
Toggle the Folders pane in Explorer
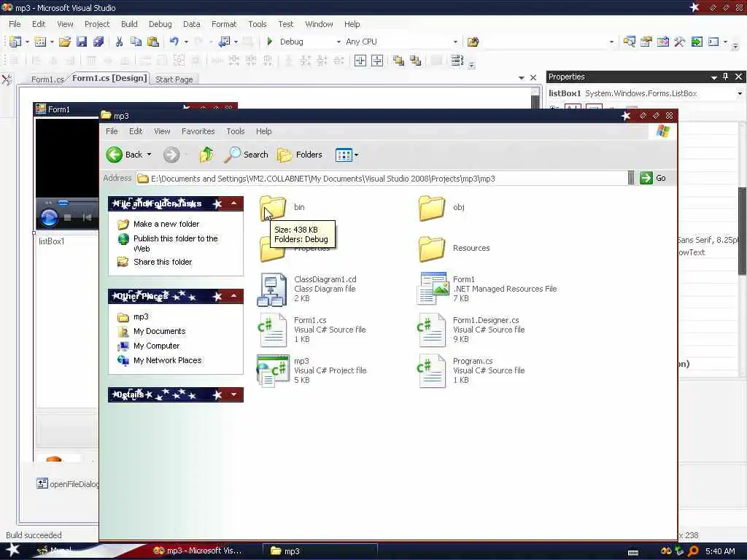(300, 155)
